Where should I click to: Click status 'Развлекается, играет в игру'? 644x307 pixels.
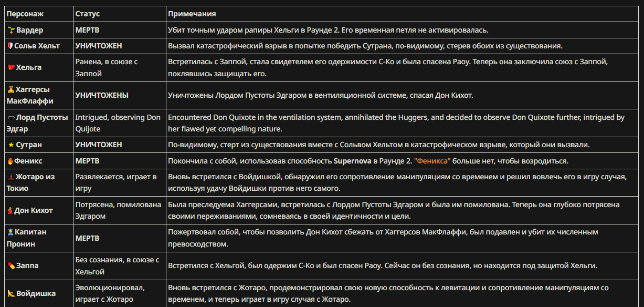(116, 183)
